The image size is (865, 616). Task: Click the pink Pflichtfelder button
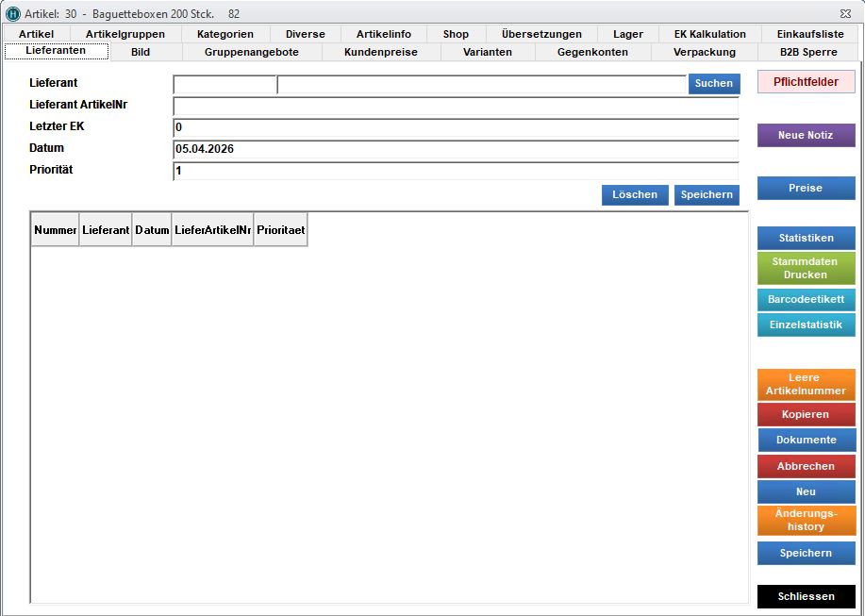pyautogui.click(x=806, y=82)
